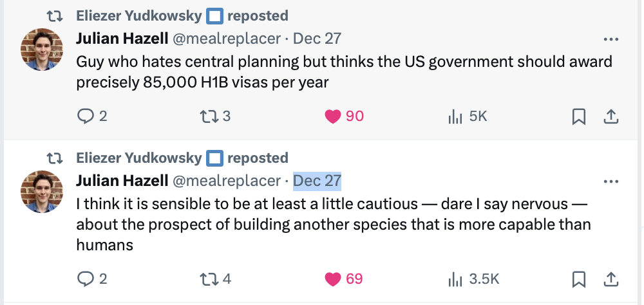The height and width of the screenshot is (305, 644).
Task: Repost the H1B visas tweet
Action: point(215,116)
